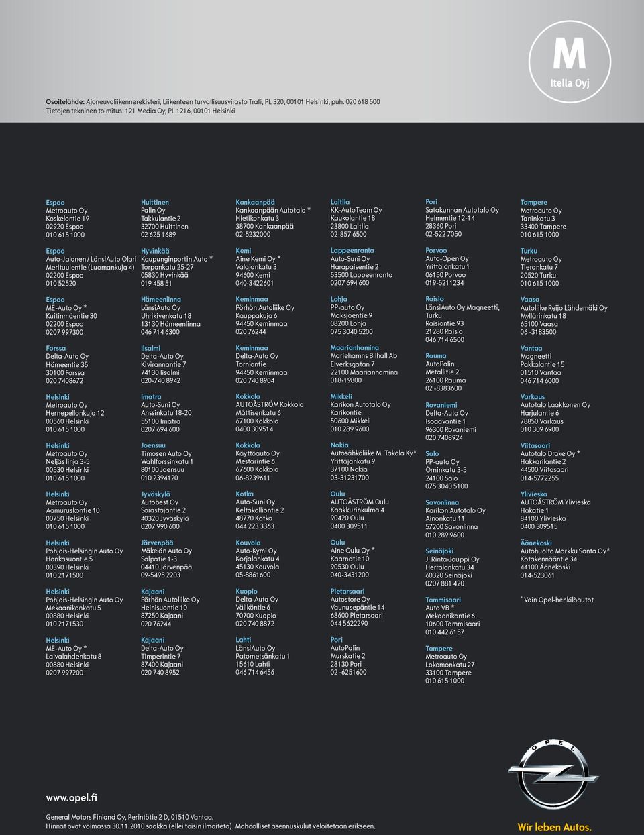Click the '* Vain Opel-henkilöautot' footnote
The width and height of the screenshot is (644, 835).
pyautogui.click(x=557, y=600)
